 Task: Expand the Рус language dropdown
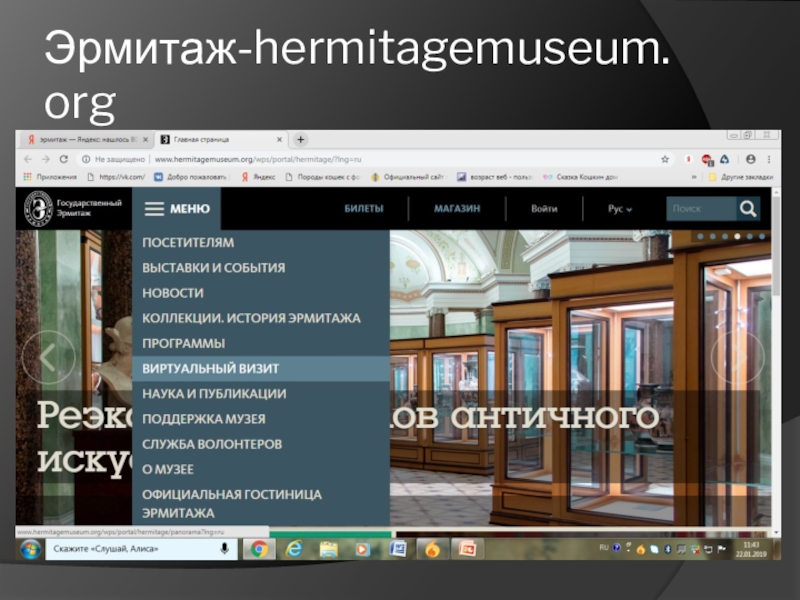pos(620,209)
